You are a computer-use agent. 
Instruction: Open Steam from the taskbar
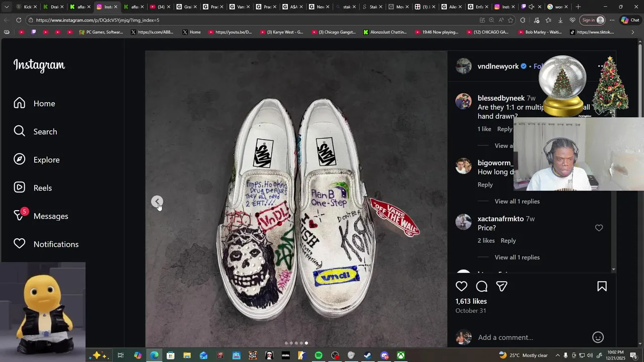tap(368, 355)
